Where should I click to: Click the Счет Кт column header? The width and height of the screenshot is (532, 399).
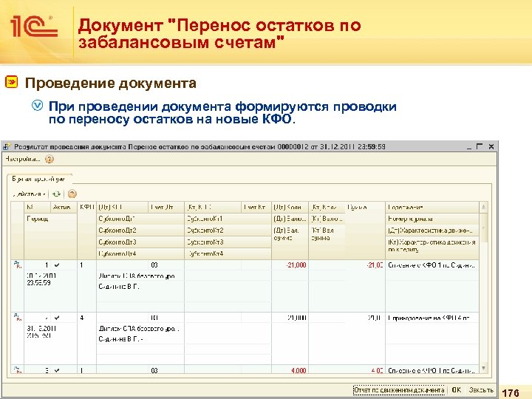(256, 207)
